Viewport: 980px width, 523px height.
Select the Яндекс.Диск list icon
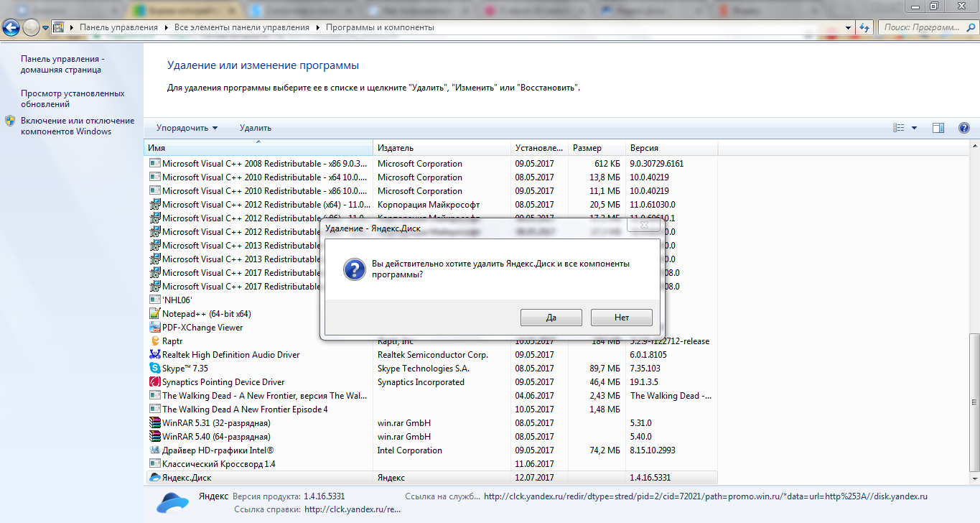(x=154, y=477)
